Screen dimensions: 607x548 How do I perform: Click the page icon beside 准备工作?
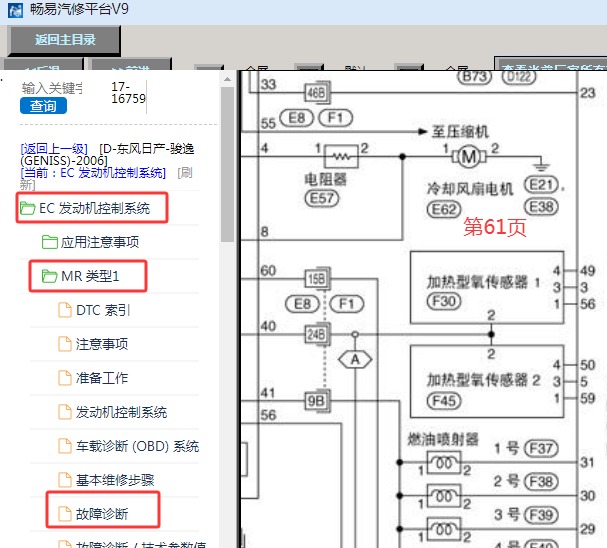click(x=65, y=378)
